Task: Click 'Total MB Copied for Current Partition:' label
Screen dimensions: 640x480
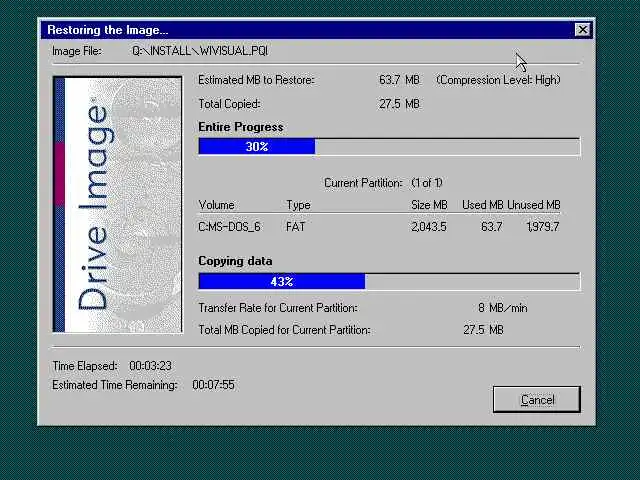Action: click(284, 330)
